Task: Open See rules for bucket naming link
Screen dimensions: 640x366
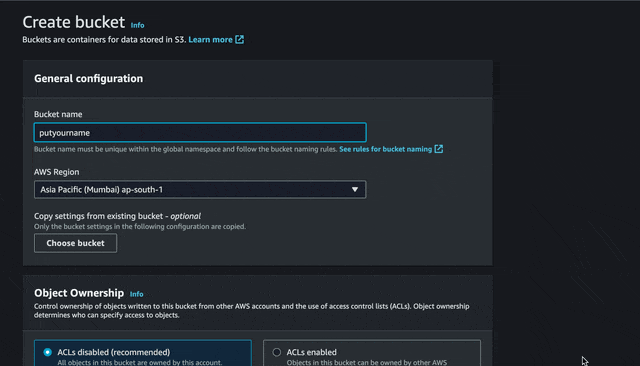Action: coord(385,149)
